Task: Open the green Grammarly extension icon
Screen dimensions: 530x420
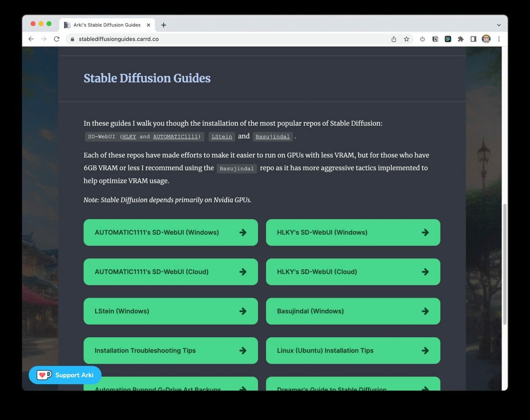Action: point(448,39)
